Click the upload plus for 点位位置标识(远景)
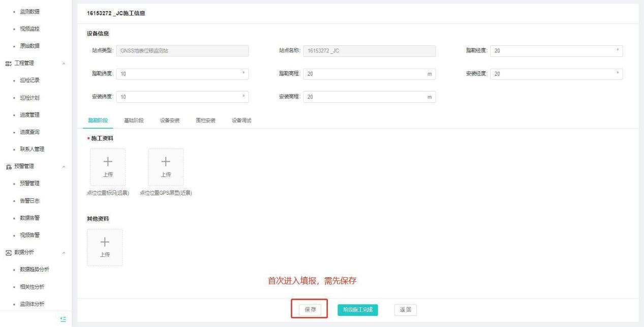The image size is (644, 327). click(x=107, y=161)
